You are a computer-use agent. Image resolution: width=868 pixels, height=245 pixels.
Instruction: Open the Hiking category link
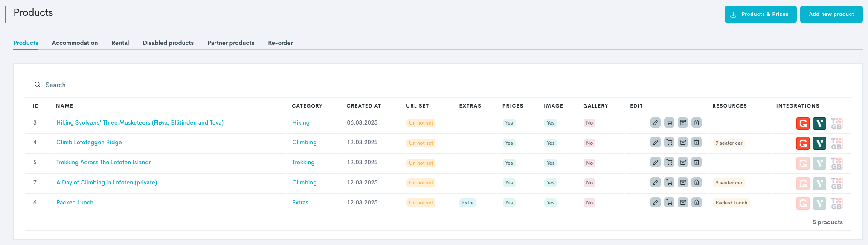click(x=301, y=122)
